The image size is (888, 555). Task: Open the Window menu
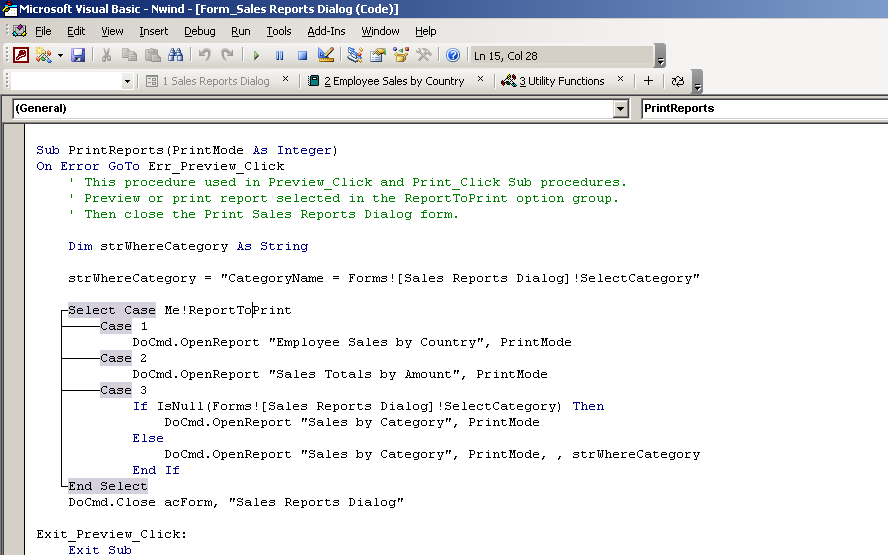click(x=380, y=31)
